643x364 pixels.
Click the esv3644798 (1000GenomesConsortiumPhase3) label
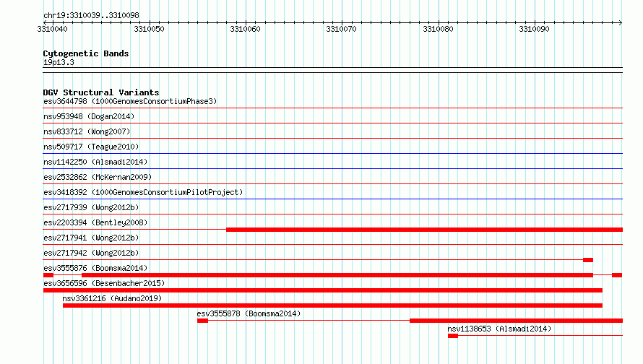point(130,101)
